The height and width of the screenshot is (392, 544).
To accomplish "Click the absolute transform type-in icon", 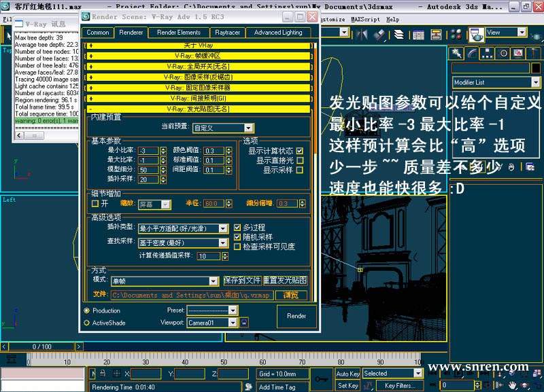I will [x=116, y=373].
